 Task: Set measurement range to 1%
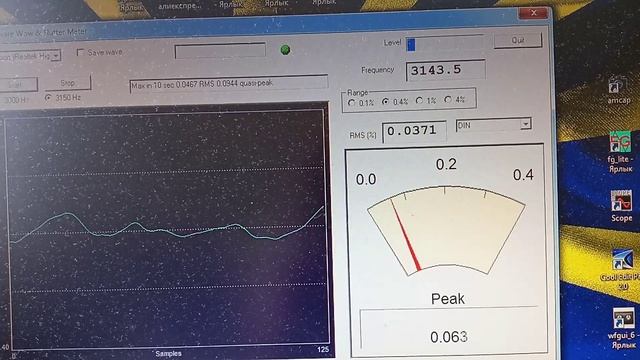point(419,100)
